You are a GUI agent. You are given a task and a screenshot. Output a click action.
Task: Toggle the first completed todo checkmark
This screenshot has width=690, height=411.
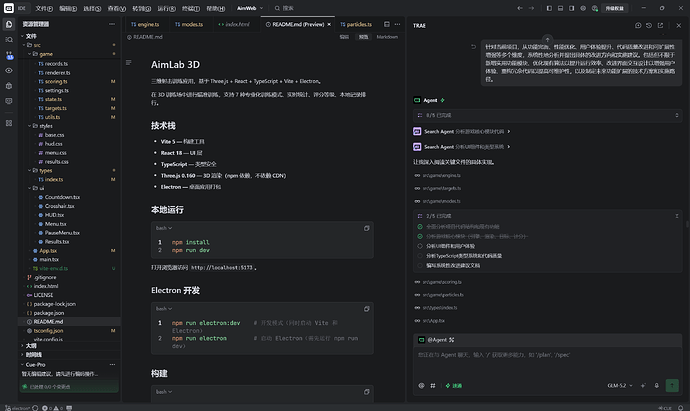[x=420, y=227]
